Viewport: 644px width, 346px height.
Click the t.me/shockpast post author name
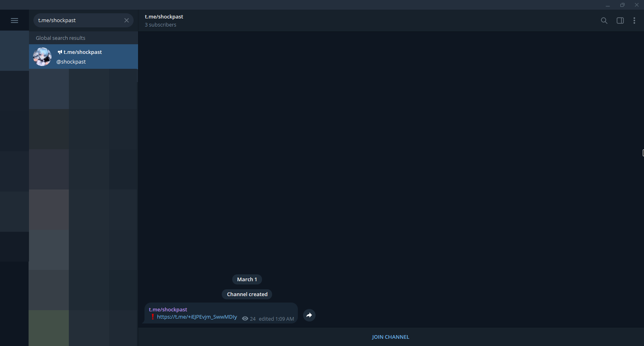pos(168,309)
